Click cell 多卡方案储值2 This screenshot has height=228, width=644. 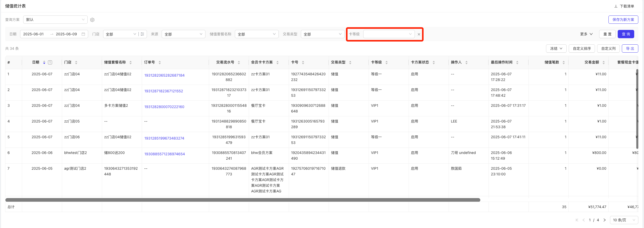(116, 105)
